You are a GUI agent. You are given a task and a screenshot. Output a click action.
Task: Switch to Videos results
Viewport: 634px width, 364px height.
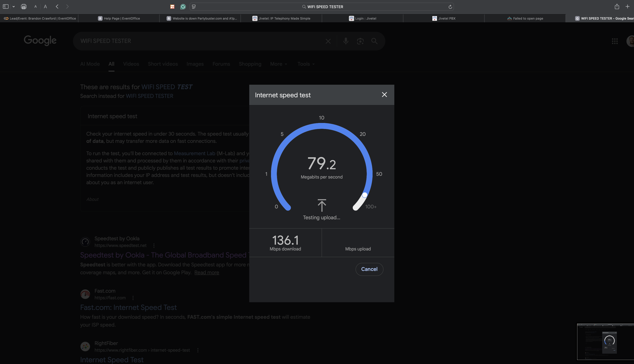(131, 64)
